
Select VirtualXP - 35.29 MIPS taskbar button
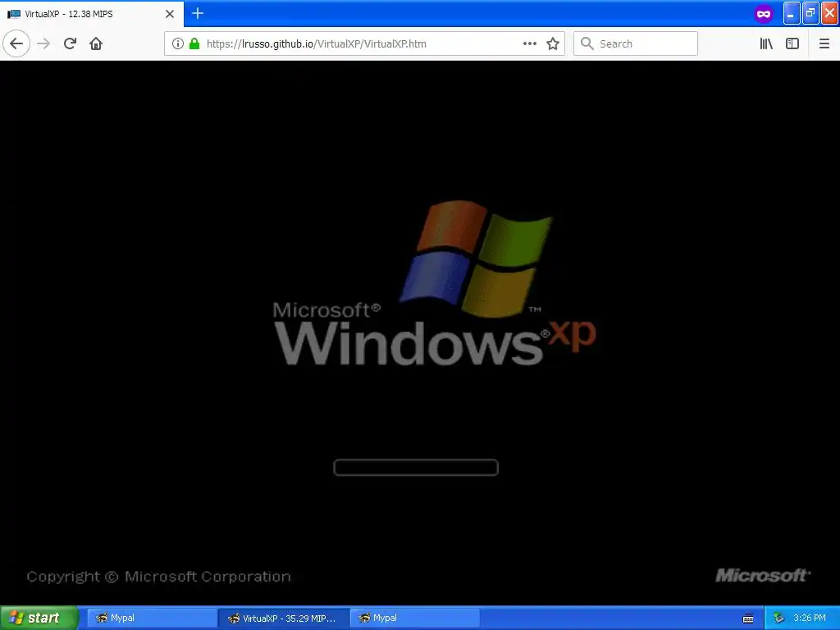284,618
